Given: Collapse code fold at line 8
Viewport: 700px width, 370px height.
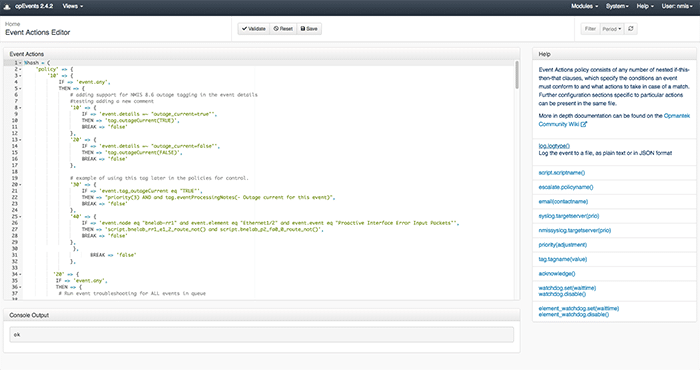Looking at the screenshot, I should tap(20, 108).
